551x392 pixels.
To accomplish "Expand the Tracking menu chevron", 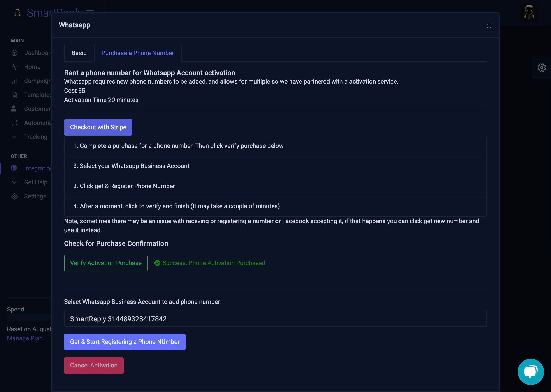I will pos(14,137).
